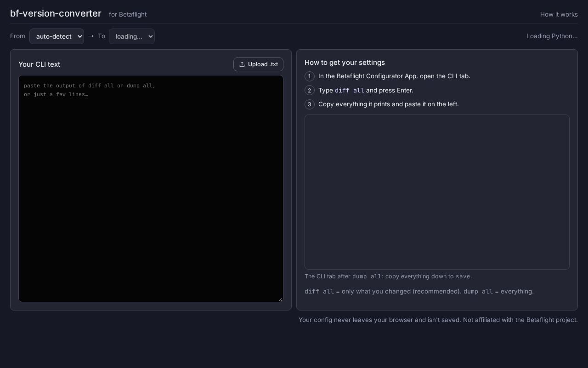Click the step 3 number badge
This screenshot has width=588, height=368.
click(310, 104)
